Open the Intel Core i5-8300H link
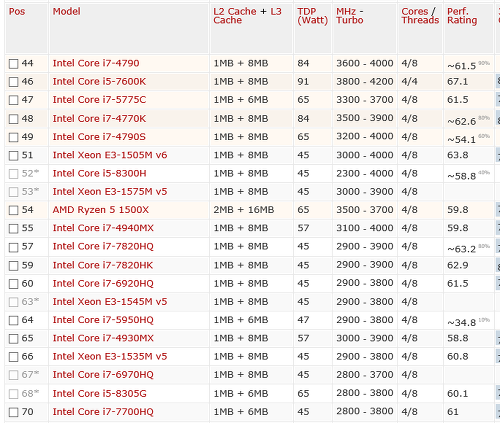Image resolution: width=500 pixels, height=423 pixels. [x=99, y=174]
